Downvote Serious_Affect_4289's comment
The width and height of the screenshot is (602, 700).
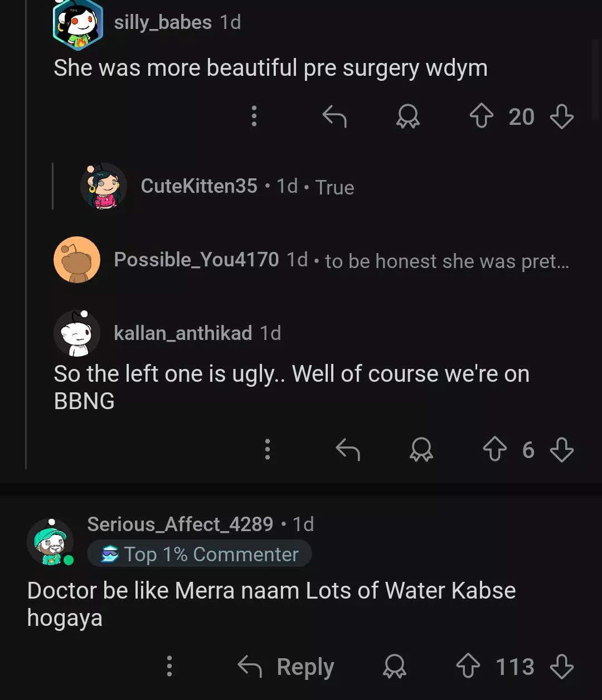coord(561,667)
